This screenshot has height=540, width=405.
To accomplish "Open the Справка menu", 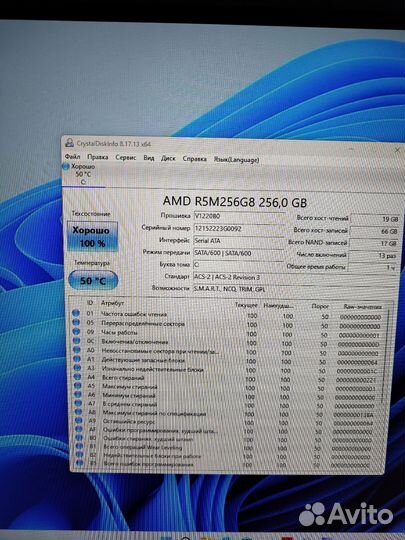I will (x=194, y=159).
